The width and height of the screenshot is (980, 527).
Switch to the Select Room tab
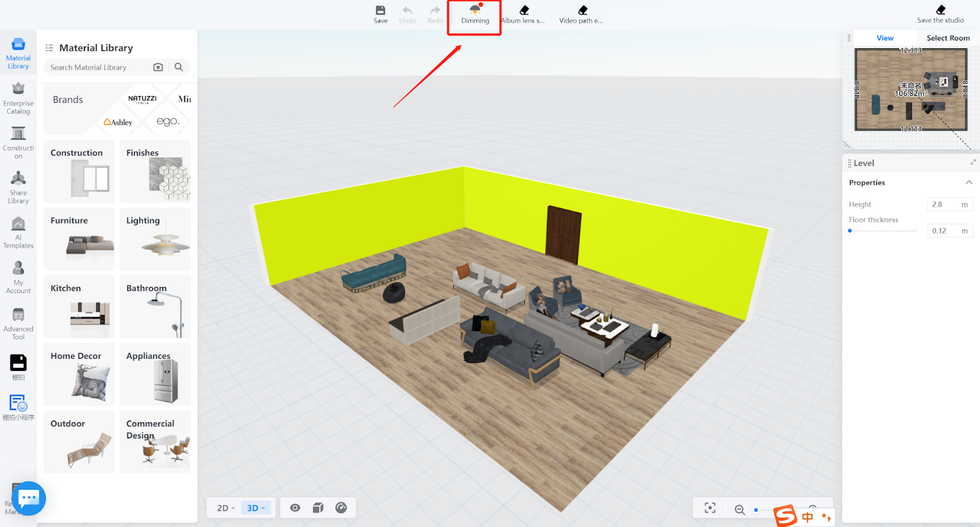pyautogui.click(x=948, y=38)
